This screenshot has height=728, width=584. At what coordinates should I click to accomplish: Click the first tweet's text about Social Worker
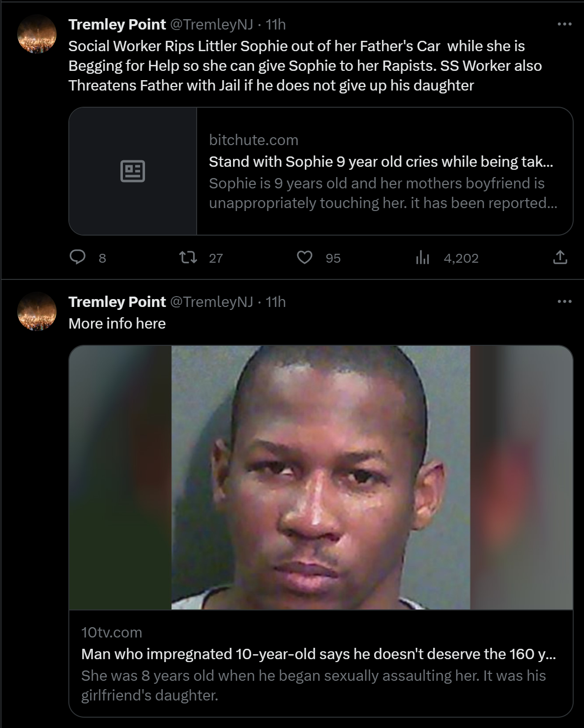click(x=305, y=65)
